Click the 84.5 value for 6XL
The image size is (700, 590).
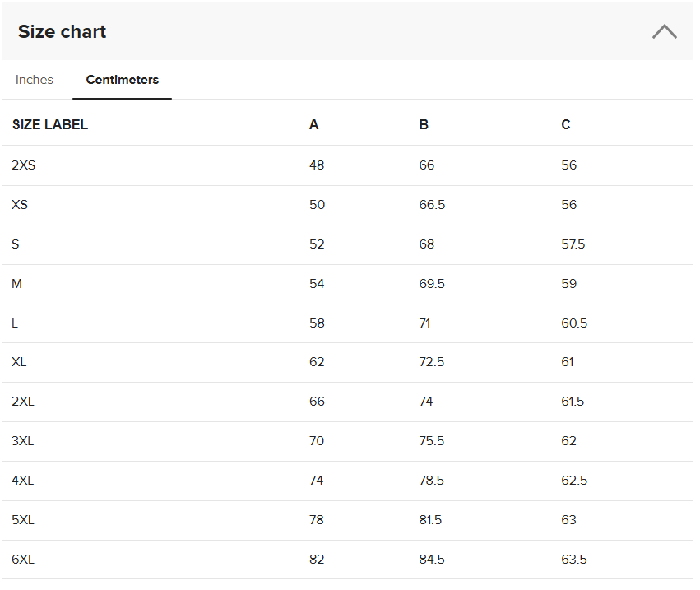(432, 560)
